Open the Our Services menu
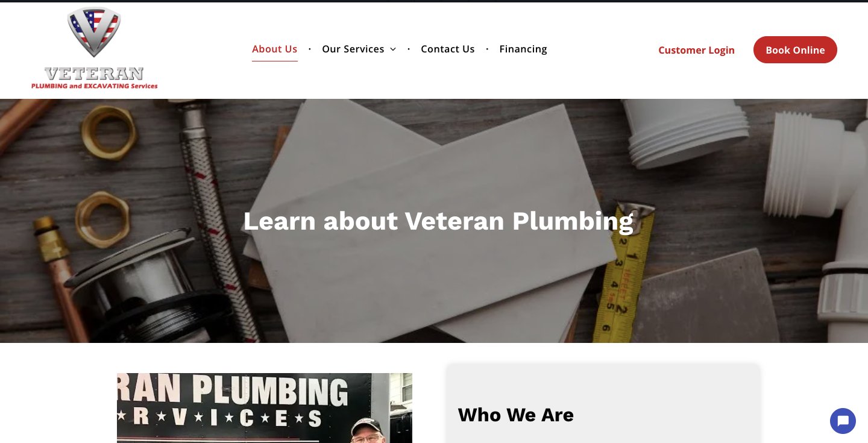The image size is (868, 443). click(x=353, y=49)
